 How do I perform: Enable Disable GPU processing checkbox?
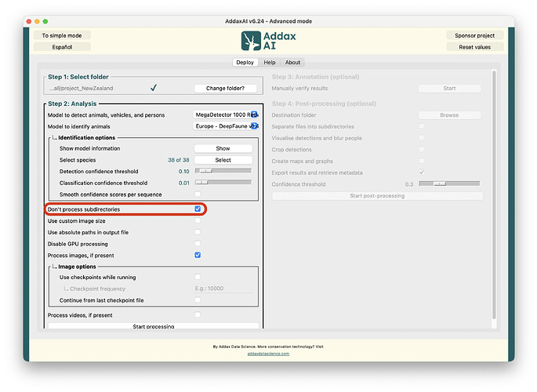click(x=198, y=244)
